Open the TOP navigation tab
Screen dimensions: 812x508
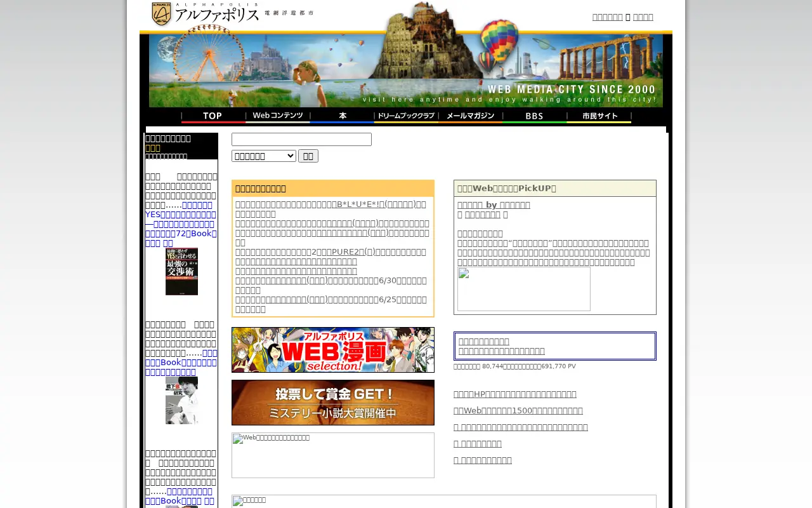pos(213,117)
